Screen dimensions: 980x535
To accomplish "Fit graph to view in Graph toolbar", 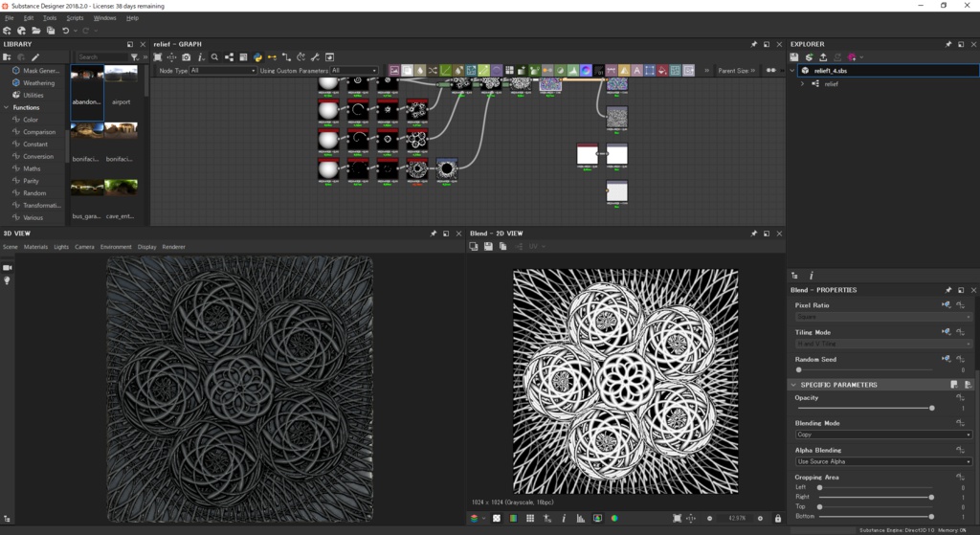I will coord(158,56).
